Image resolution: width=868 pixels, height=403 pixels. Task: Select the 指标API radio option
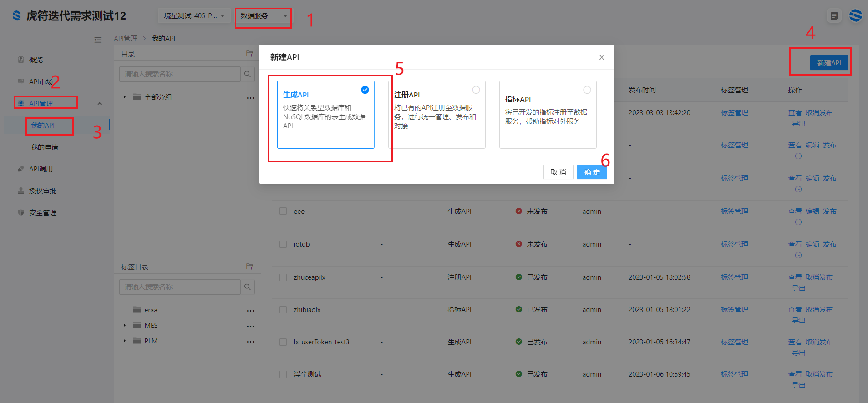point(587,90)
